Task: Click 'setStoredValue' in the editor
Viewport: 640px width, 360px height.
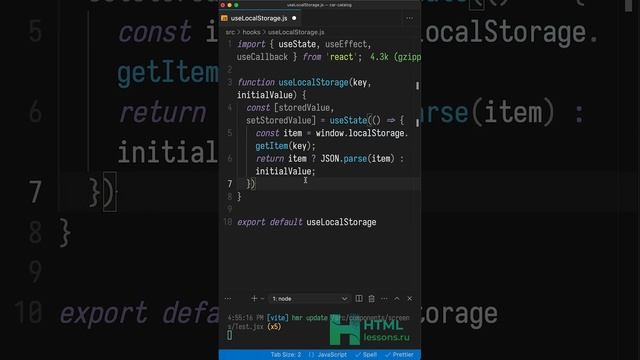Action: (278, 120)
